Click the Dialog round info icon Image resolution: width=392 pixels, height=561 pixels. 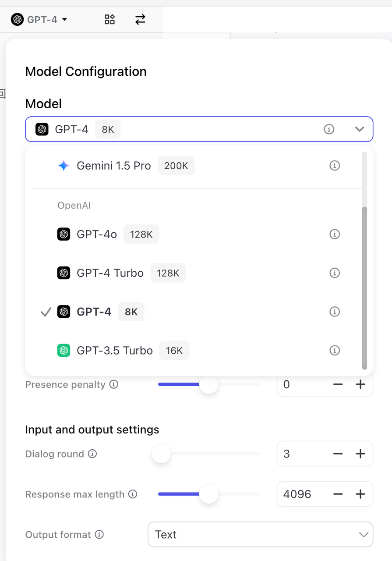point(92,454)
